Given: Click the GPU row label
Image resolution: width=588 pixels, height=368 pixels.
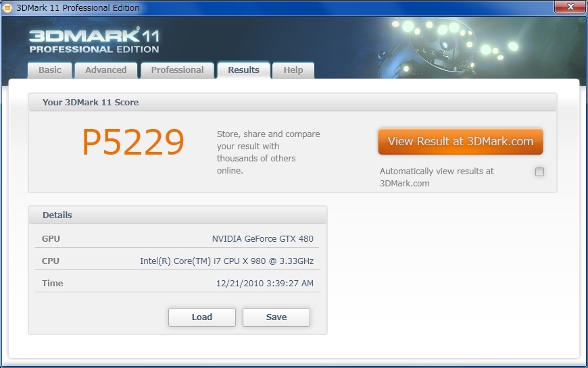Looking at the screenshot, I should point(51,239).
